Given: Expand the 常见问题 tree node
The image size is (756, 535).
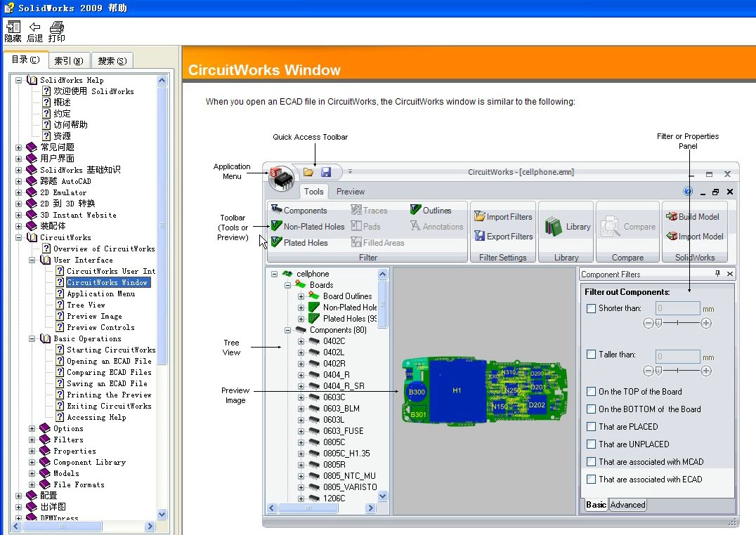Looking at the screenshot, I should click(18, 147).
